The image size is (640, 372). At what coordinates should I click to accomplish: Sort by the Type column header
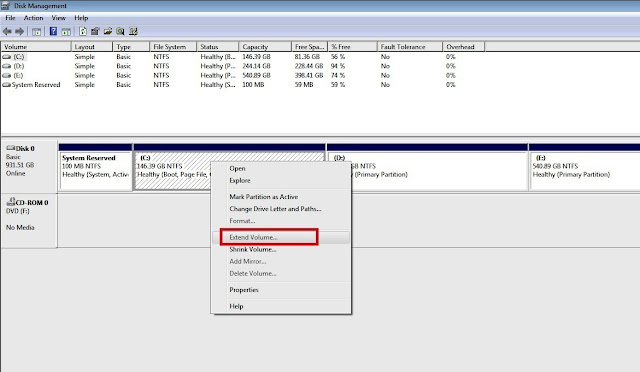(x=131, y=47)
